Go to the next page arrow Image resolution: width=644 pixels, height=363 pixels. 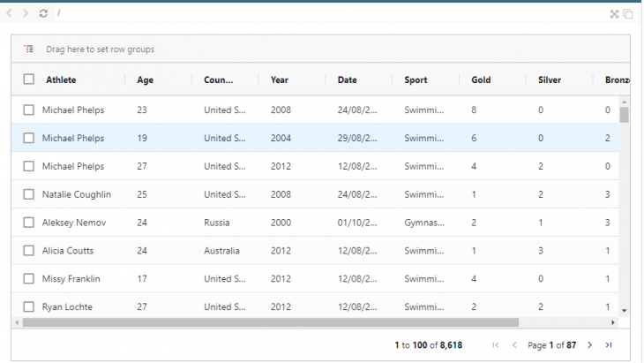coord(590,345)
